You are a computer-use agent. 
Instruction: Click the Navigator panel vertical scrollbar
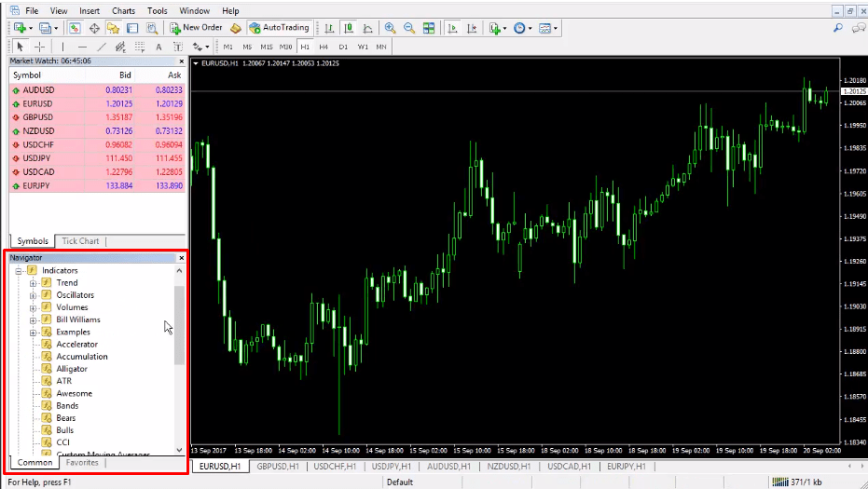[180, 326]
